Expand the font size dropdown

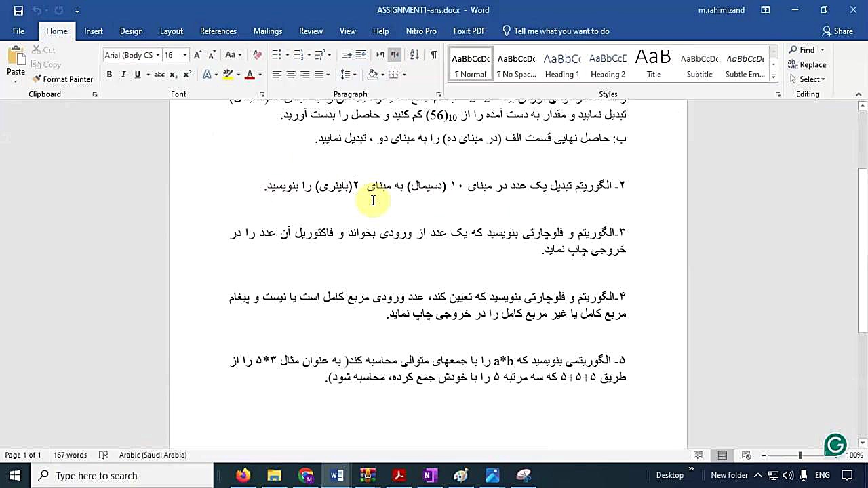pos(187,55)
